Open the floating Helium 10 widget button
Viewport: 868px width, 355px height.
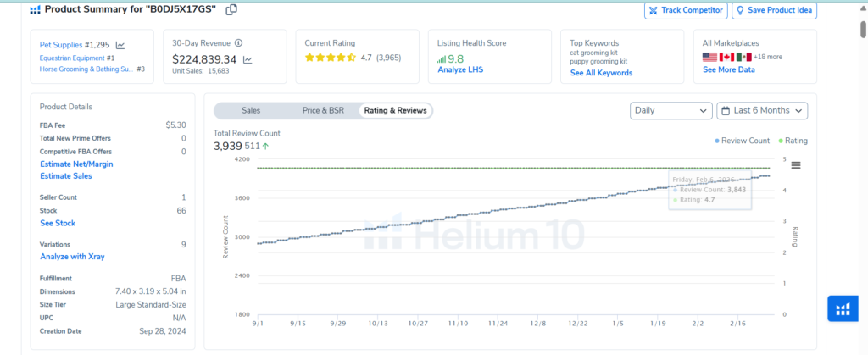click(x=843, y=309)
